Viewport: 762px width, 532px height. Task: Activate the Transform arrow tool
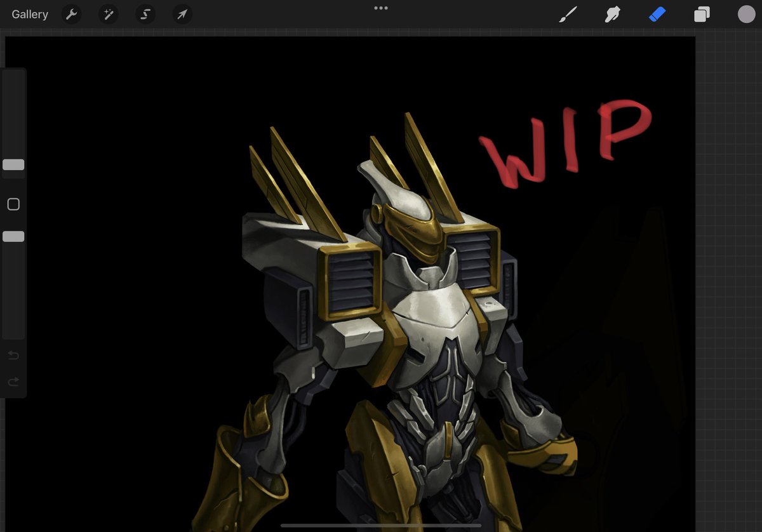tap(182, 14)
